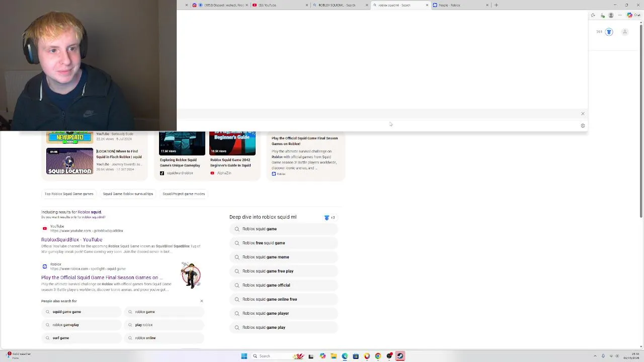644x362 pixels.
Task: Open Play the Official Squid Game result
Action: 102,278
